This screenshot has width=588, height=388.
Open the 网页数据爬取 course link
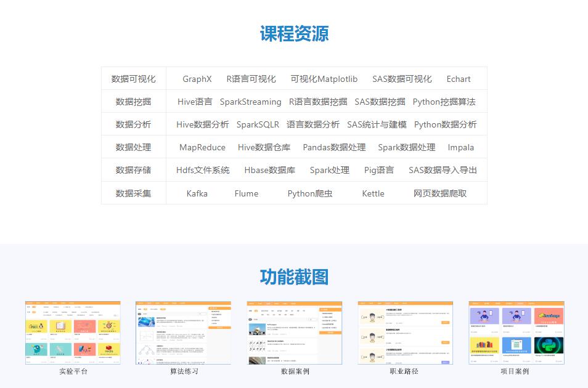tap(440, 193)
